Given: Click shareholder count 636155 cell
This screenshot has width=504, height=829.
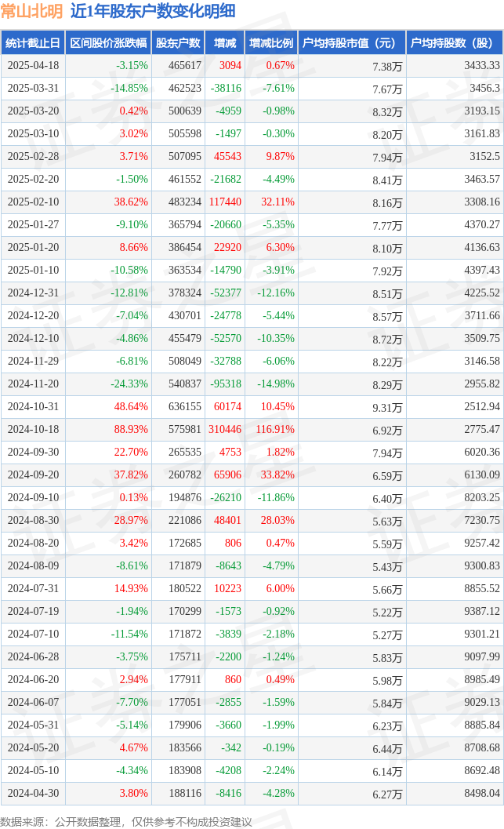Looking at the screenshot, I should coord(185,406).
